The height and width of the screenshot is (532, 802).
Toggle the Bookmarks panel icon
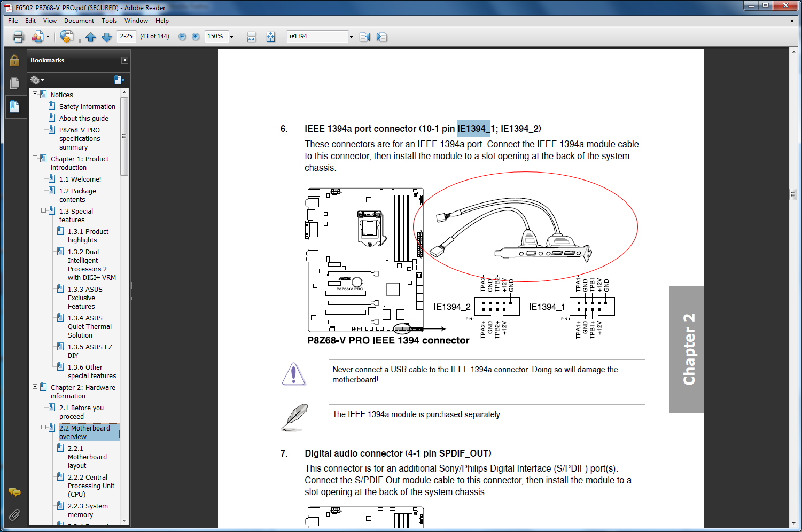(x=14, y=106)
